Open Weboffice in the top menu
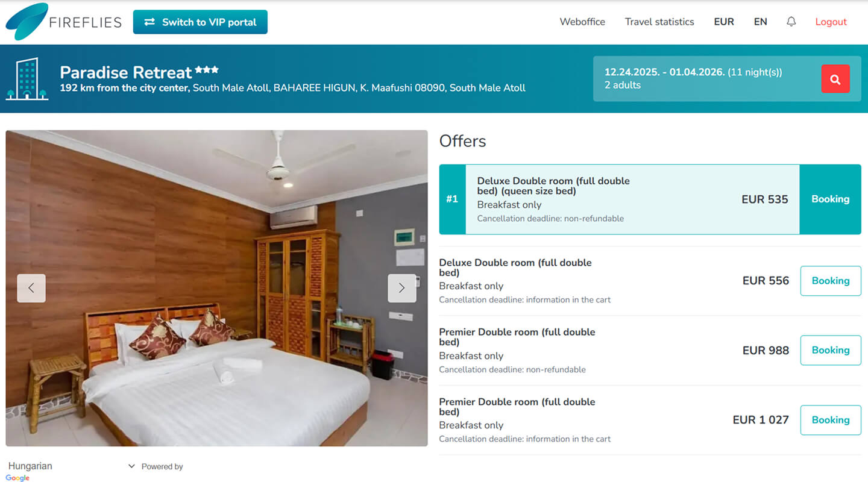 pos(582,22)
